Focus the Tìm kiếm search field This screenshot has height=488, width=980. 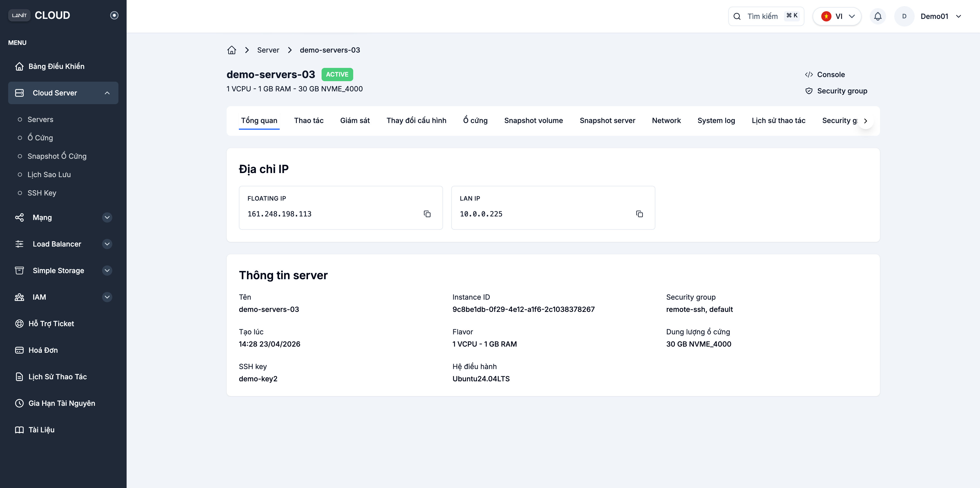[766, 16]
